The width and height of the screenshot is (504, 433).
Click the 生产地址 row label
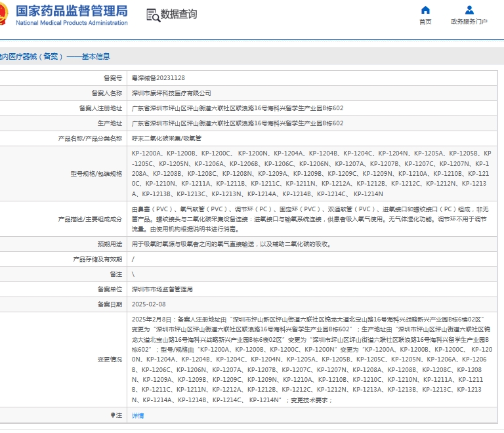(x=110, y=123)
